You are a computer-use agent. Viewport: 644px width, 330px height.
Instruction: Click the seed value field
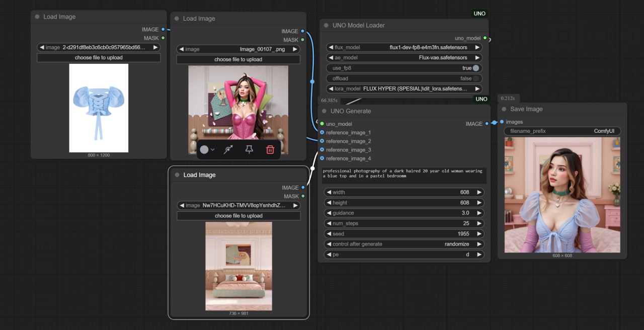404,234
